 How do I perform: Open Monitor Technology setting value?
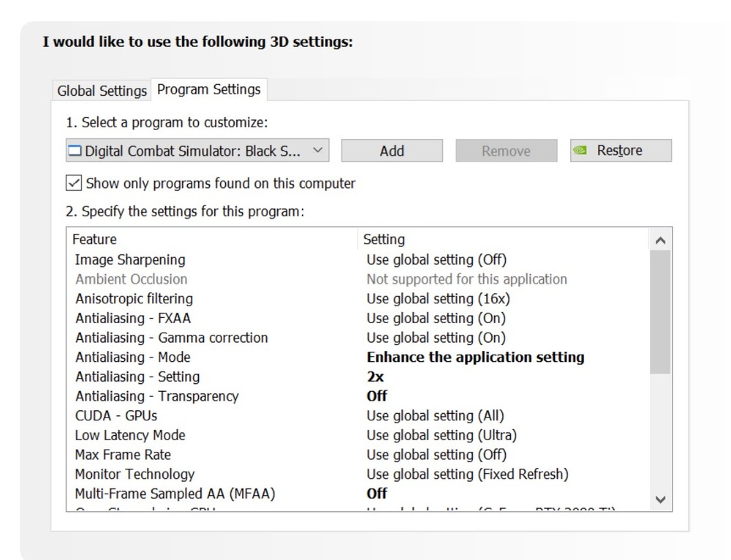467,474
